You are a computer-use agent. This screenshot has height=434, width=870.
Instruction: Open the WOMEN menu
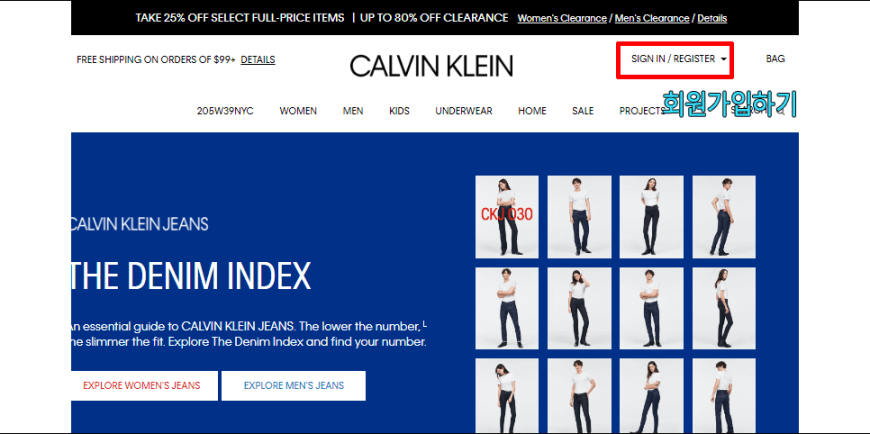(x=298, y=111)
